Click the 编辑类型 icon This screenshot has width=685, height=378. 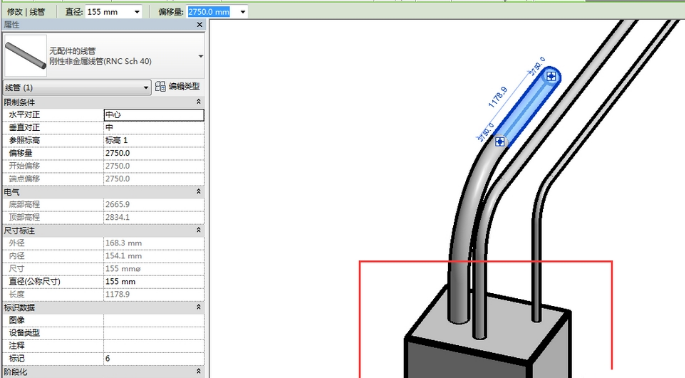click(x=160, y=87)
